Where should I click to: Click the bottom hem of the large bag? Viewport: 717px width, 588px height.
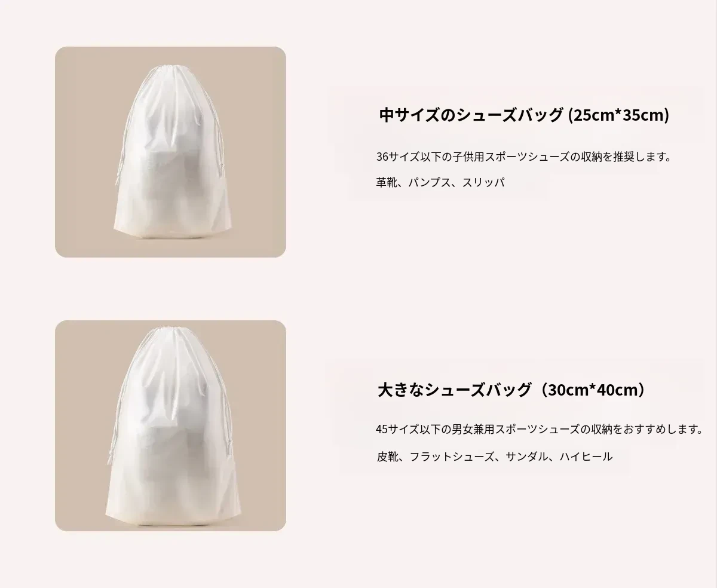pyautogui.click(x=172, y=517)
